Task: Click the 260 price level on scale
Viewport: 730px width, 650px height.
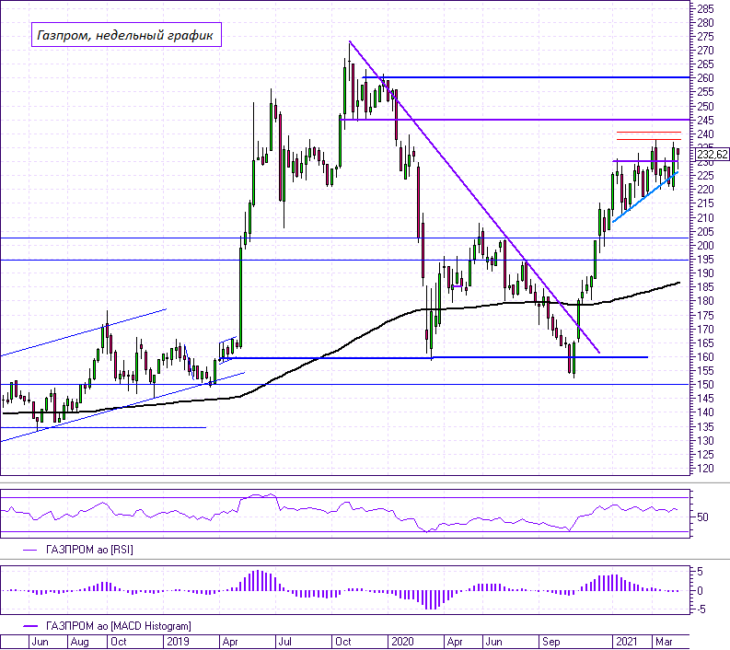Action: 706,78
